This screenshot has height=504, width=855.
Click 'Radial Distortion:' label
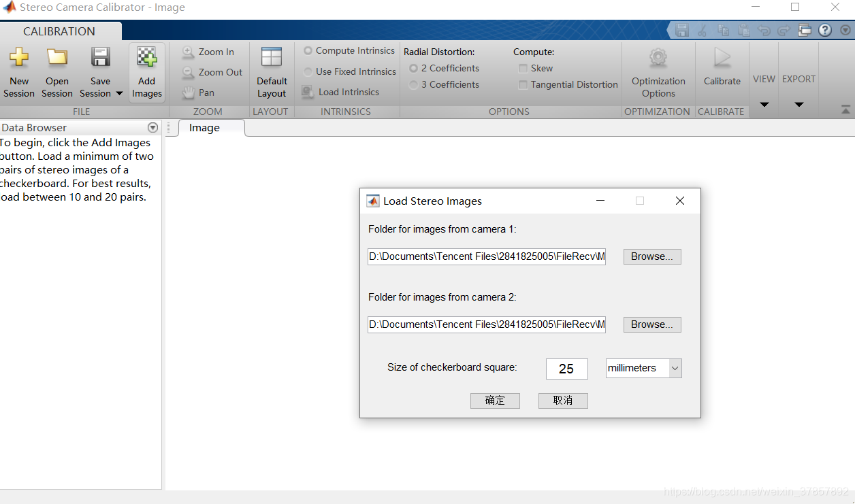point(439,52)
